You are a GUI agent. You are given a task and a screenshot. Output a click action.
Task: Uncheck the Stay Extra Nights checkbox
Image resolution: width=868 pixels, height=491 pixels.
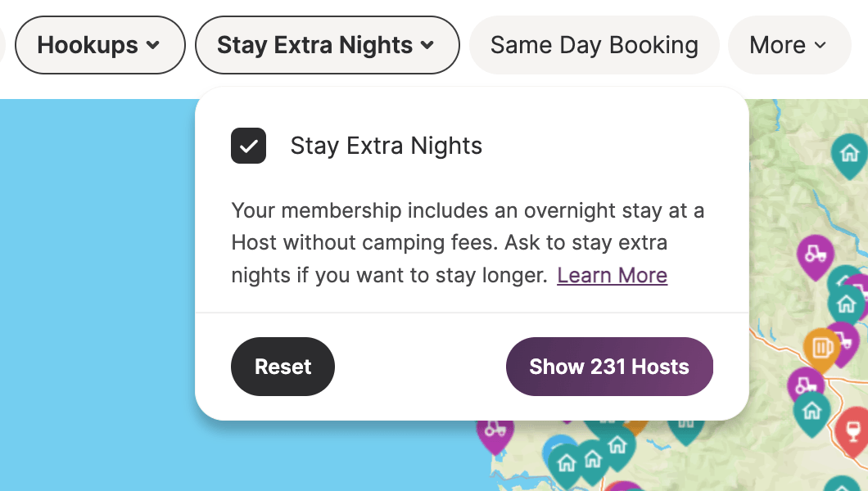pyautogui.click(x=249, y=146)
